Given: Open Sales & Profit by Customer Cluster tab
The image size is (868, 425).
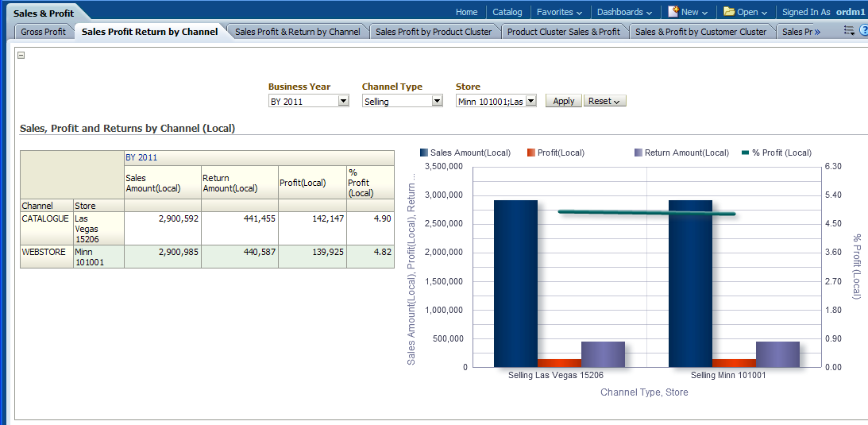Looking at the screenshot, I should [700, 32].
